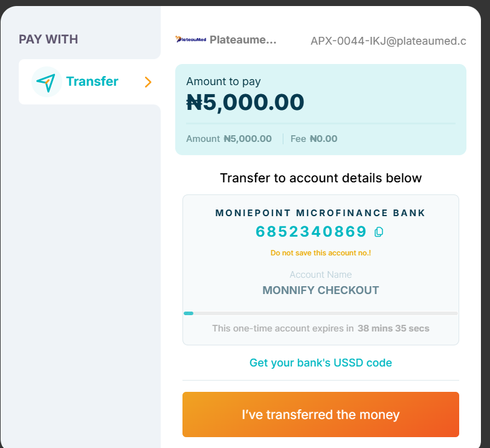This screenshot has height=448, width=490.
Task: Open "Get your bank's USSD code" link
Action: click(321, 363)
